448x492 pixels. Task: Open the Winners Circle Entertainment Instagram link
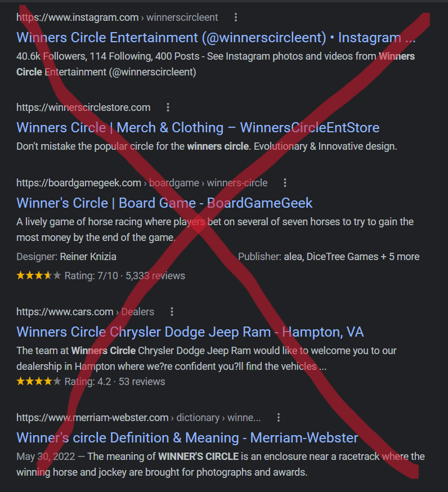[x=216, y=37]
